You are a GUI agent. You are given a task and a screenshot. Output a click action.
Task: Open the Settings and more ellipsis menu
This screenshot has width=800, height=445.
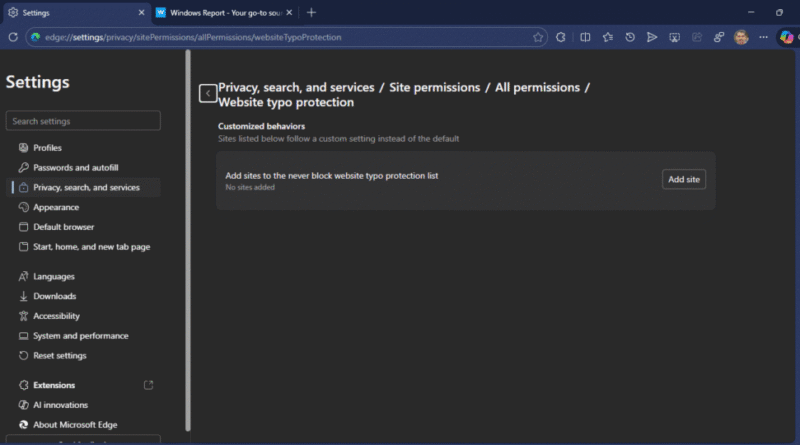pyautogui.click(x=763, y=37)
